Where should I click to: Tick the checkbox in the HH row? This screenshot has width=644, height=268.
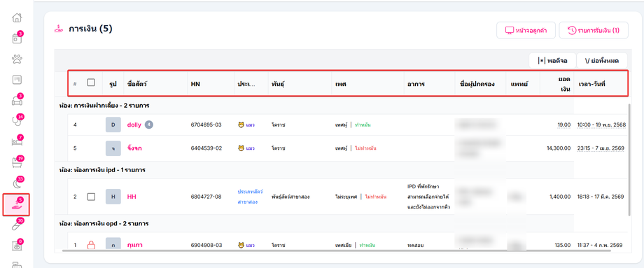pyautogui.click(x=91, y=197)
